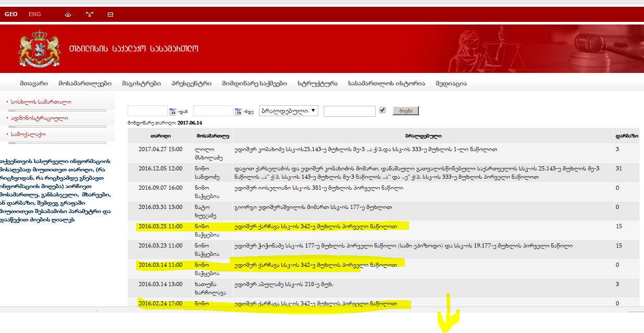This screenshot has height=333, width=644.
Task: Focus the end date (-მდე) input field
Action: point(213,110)
